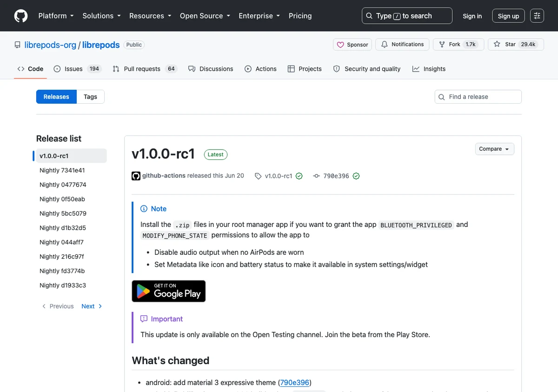Select Nightly fd3774b in release list

(x=71, y=271)
